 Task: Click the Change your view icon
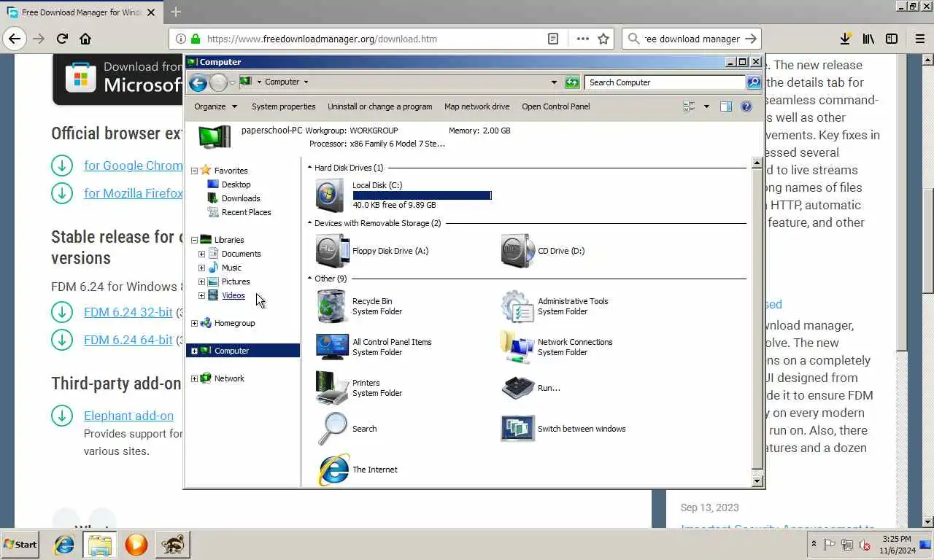pos(689,106)
